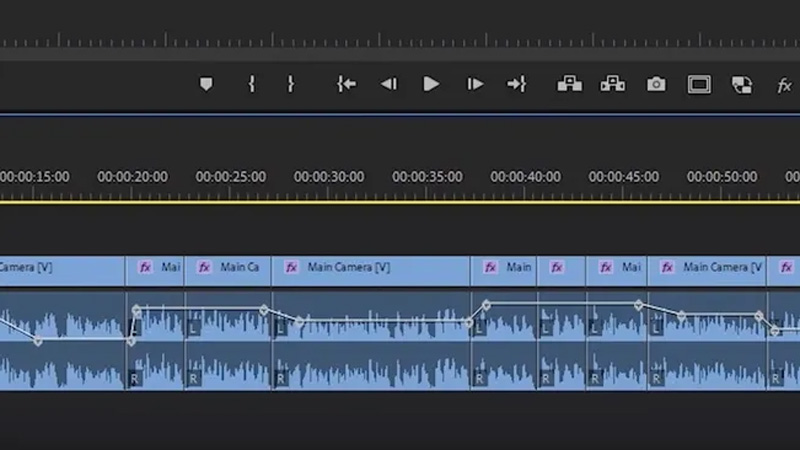Click the 00:00:30:00 mark on time ruler

(x=329, y=177)
